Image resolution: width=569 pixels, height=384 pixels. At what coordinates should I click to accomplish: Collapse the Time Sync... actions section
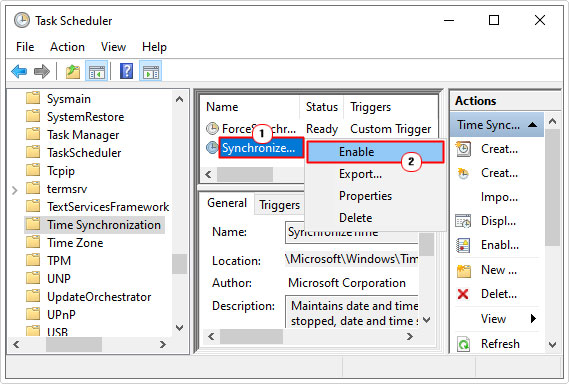533,125
